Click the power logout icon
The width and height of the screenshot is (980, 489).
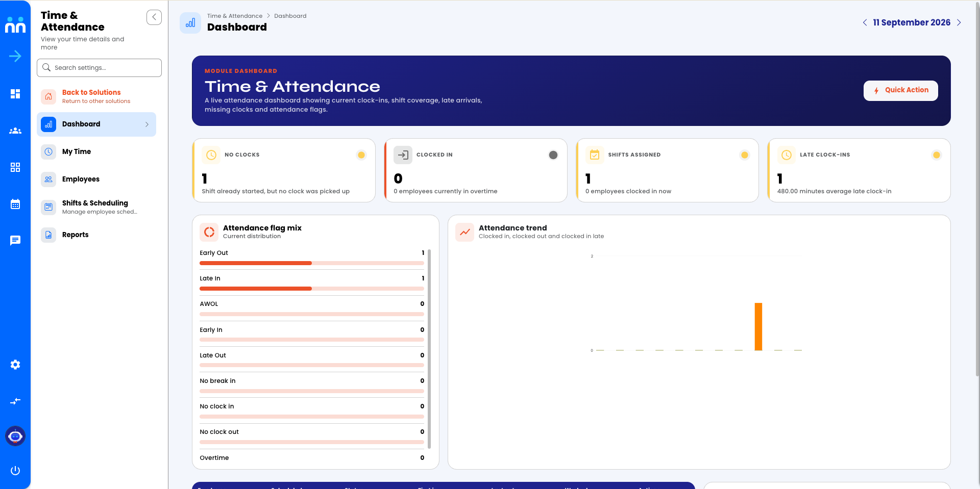click(x=15, y=471)
